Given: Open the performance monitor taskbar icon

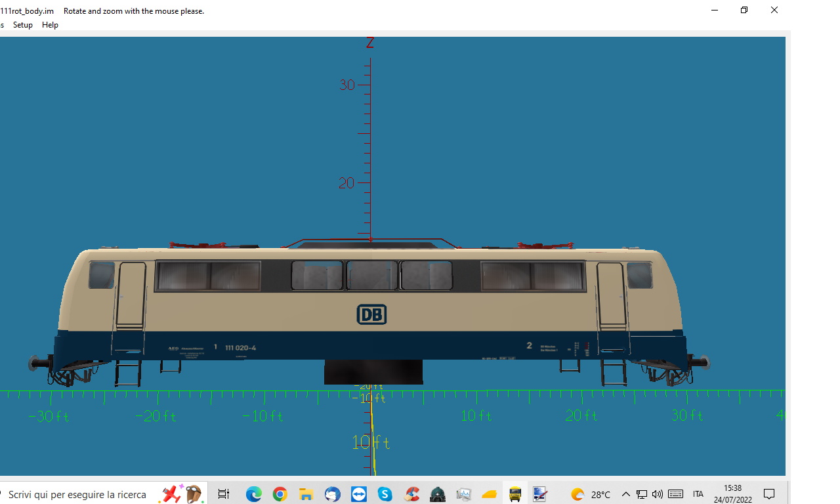Looking at the screenshot, I should [x=464, y=494].
